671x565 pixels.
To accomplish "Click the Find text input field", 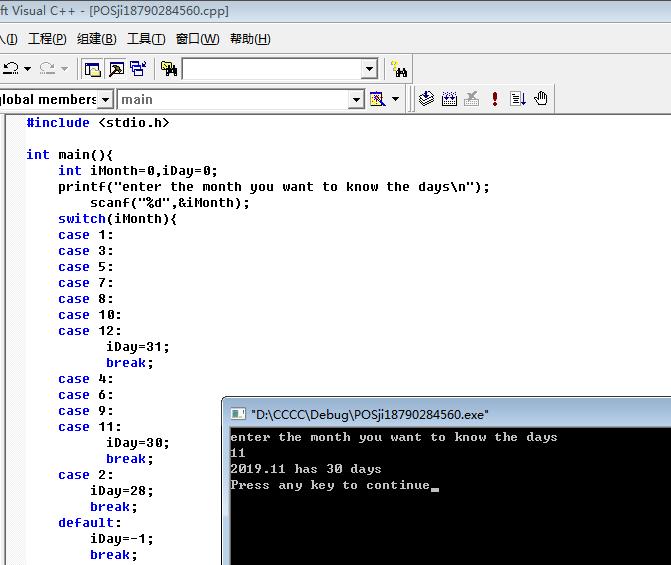I will (272, 68).
